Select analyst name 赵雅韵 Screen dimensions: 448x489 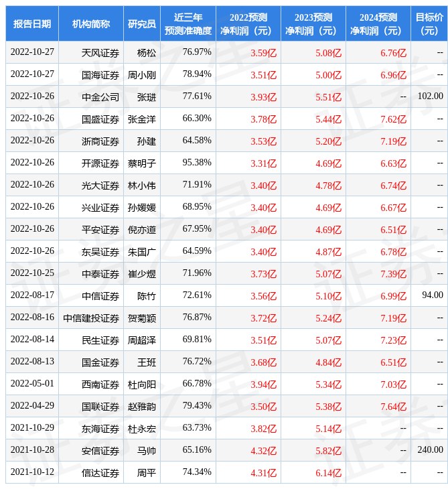142,407
